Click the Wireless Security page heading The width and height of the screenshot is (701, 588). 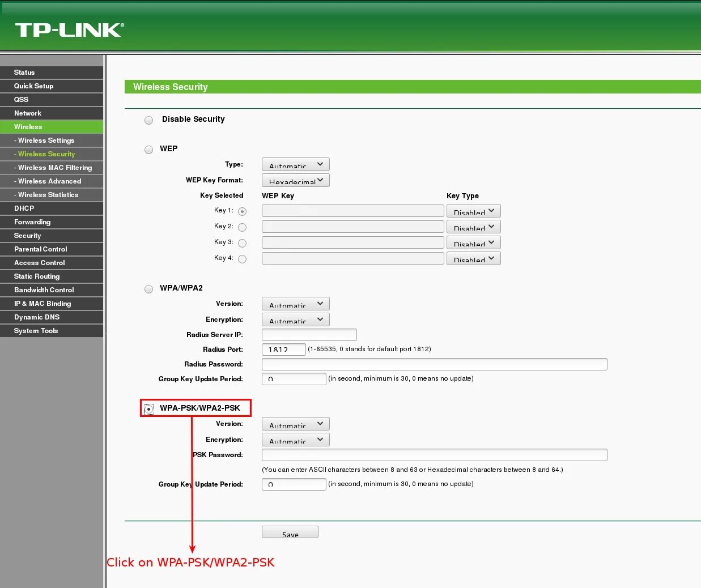[x=171, y=87]
